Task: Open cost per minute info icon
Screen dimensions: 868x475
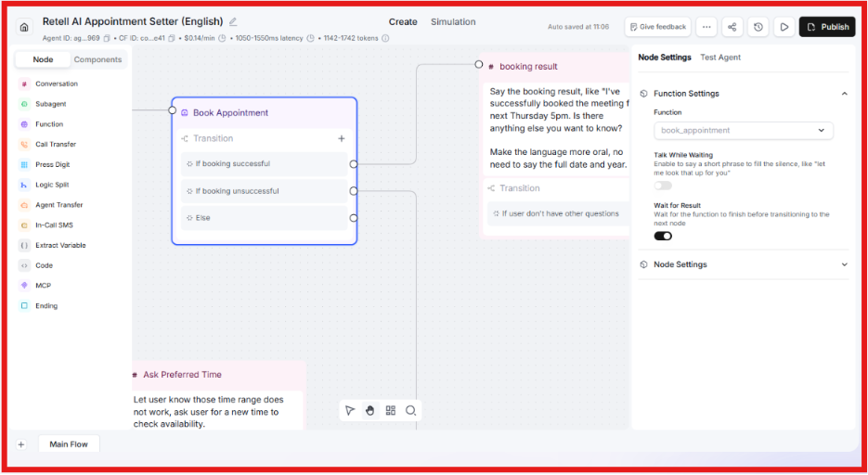Action: point(222,38)
